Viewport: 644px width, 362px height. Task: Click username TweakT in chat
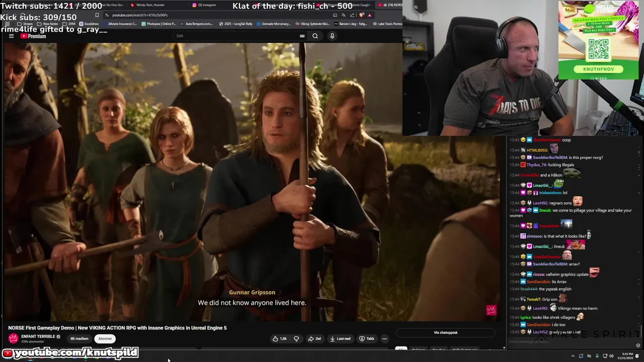tap(533, 299)
